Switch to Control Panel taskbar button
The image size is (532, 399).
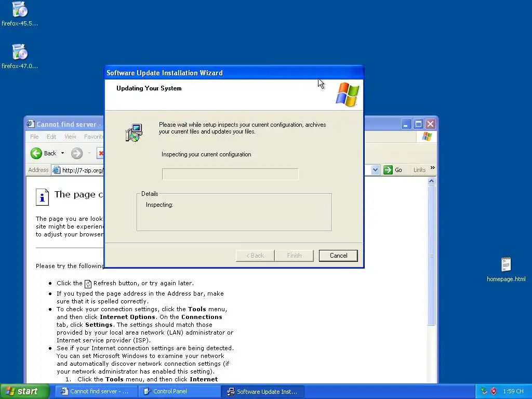click(x=179, y=391)
